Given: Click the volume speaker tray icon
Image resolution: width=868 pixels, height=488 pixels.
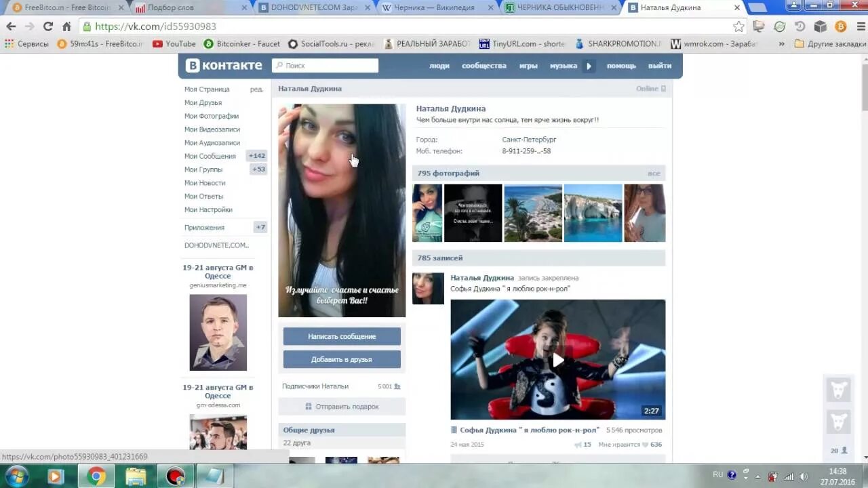Looking at the screenshot, I should coord(803,476).
